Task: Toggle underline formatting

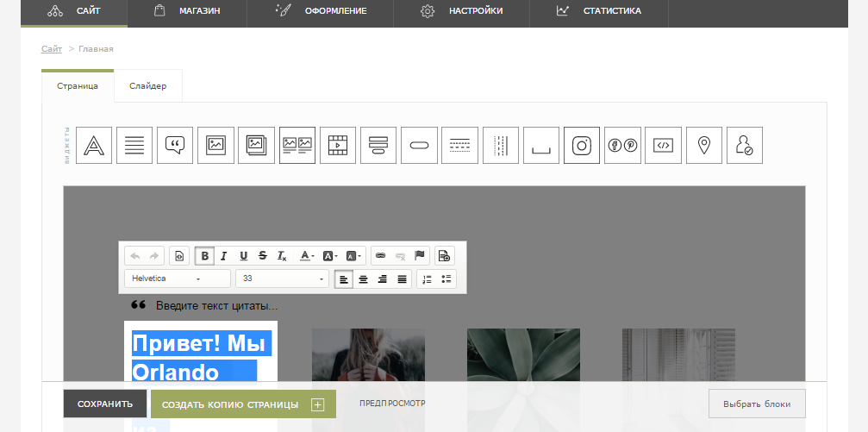Action: [x=243, y=256]
